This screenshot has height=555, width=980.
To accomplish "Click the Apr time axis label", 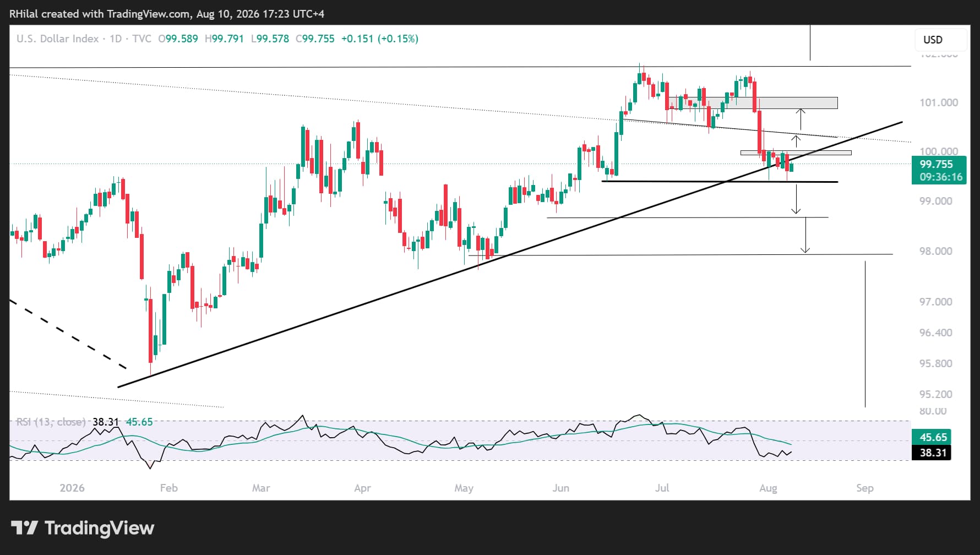I will pyautogui.click(x=362, y=488).
